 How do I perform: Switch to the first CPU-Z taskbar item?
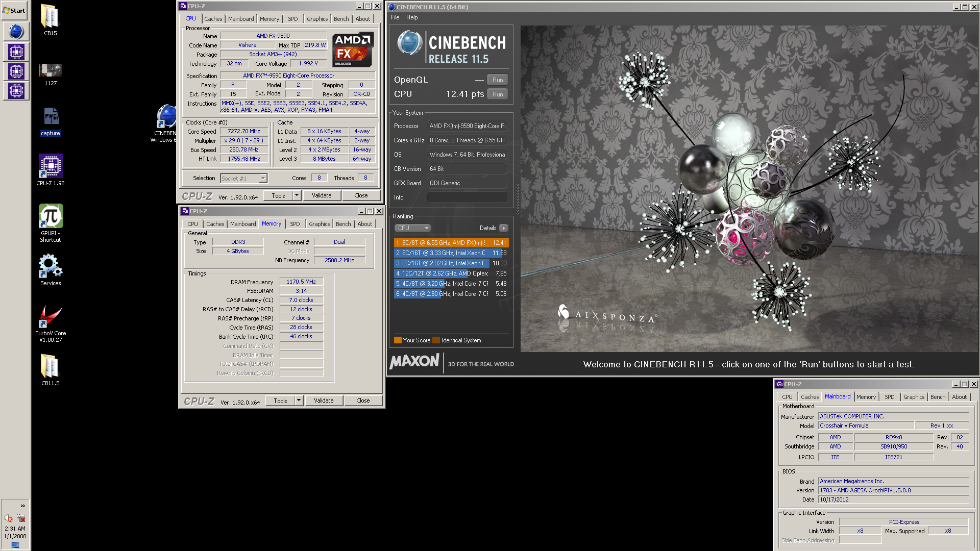click(x=16, y=52)
